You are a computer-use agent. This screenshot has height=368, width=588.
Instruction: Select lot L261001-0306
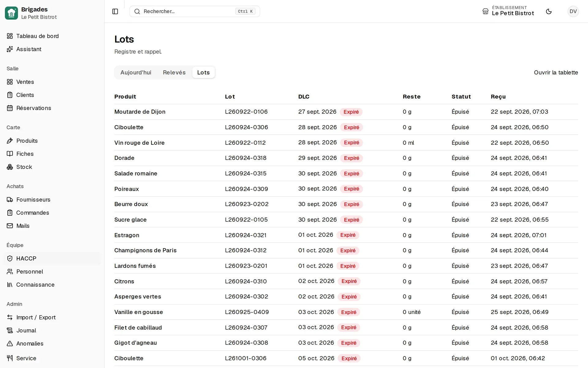[x=246, y=358]
